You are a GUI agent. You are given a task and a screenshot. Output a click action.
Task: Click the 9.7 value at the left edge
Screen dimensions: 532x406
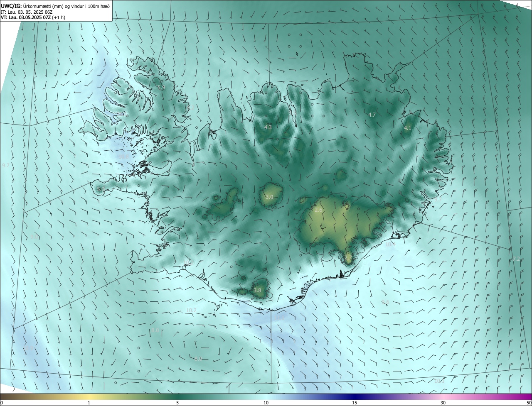[6, 165]
